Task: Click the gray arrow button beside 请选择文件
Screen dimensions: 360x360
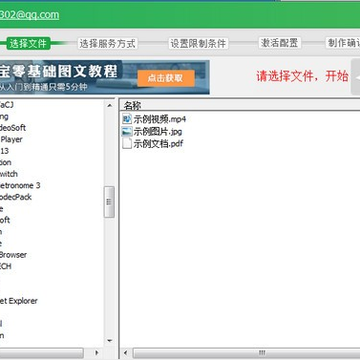Action: coord(356,77)
